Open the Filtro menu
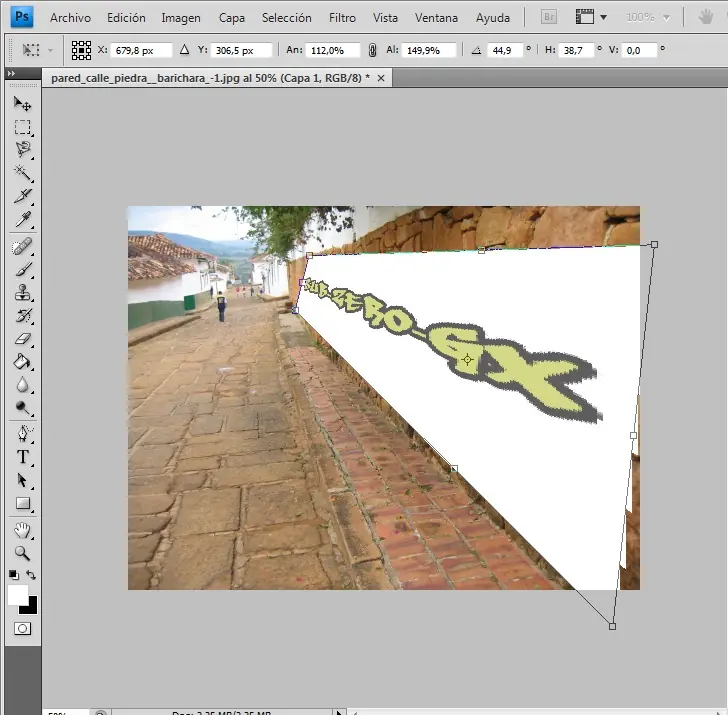This screenshot has height=715, width=728. [x=342, y=18]
